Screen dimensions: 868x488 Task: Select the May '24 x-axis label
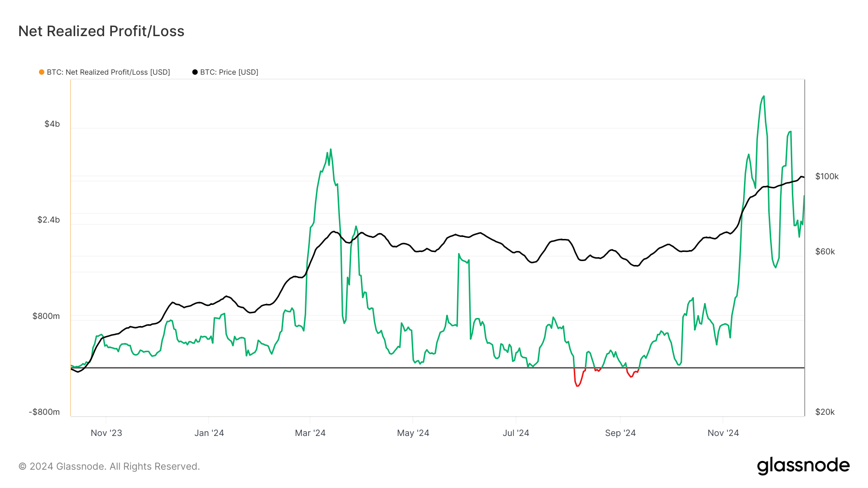tap(413, 433)
